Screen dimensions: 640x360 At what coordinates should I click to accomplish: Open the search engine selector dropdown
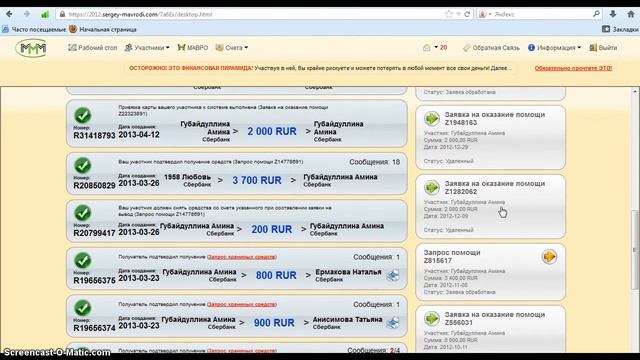click(x=485, y=14)
